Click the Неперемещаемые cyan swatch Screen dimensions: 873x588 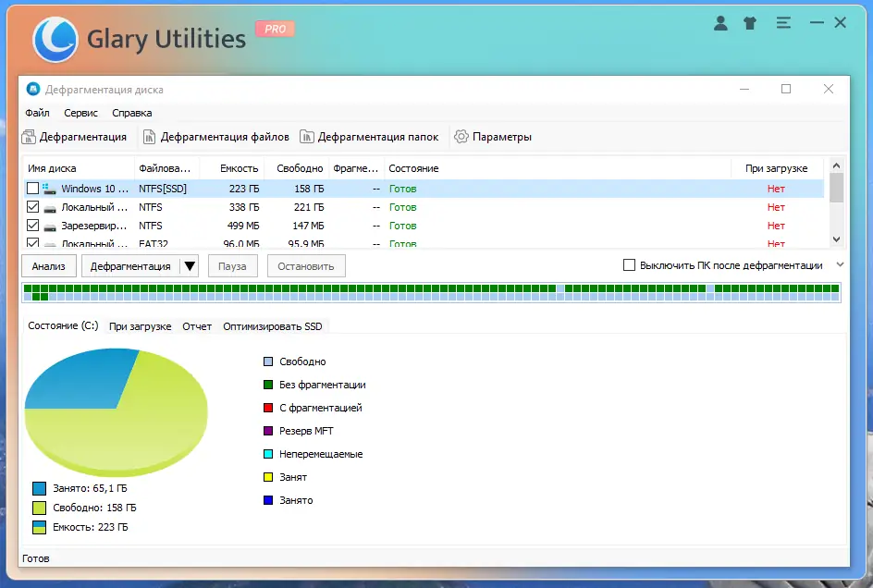coord(268,454)
